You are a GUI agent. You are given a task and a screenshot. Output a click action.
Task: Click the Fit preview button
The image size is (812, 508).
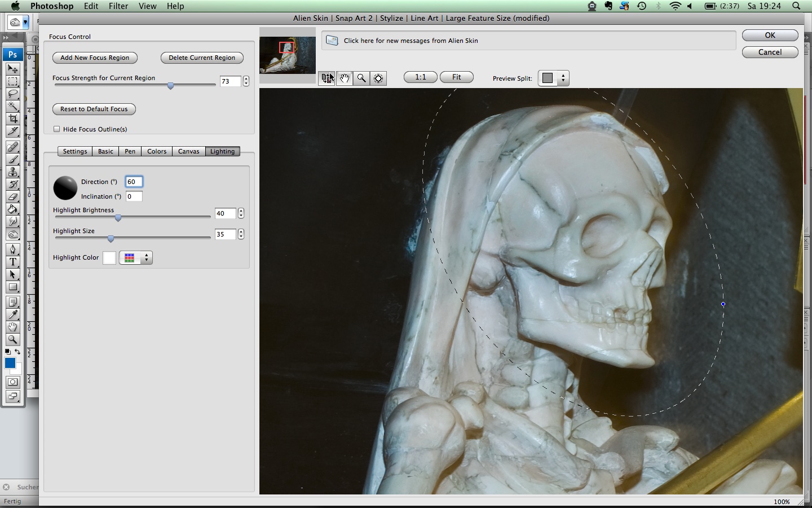pos(457,77)
